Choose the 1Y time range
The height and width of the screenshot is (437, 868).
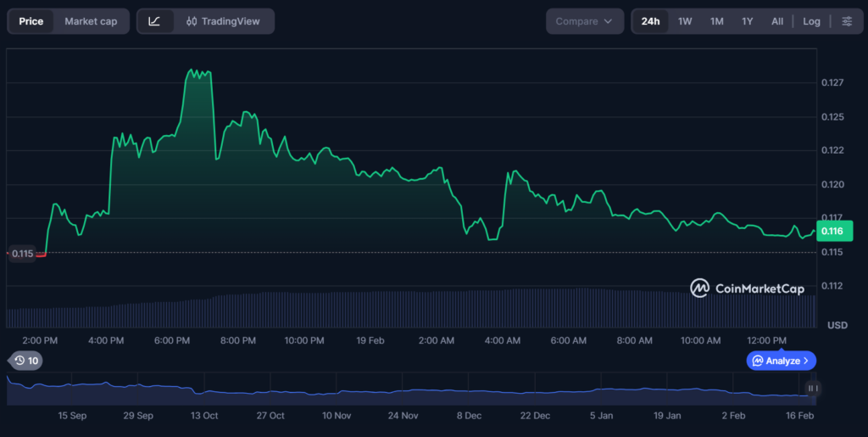(x=747, y=21)
